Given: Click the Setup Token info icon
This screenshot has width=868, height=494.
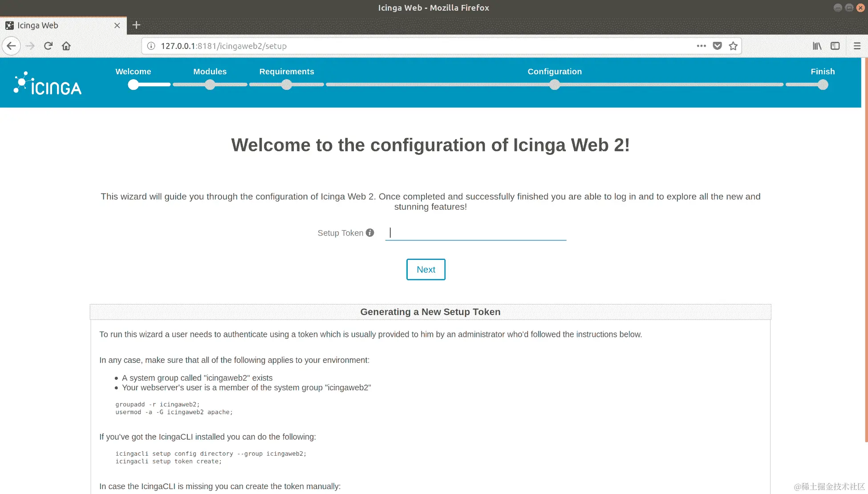Looking at the screenshot, I should 370,233.
